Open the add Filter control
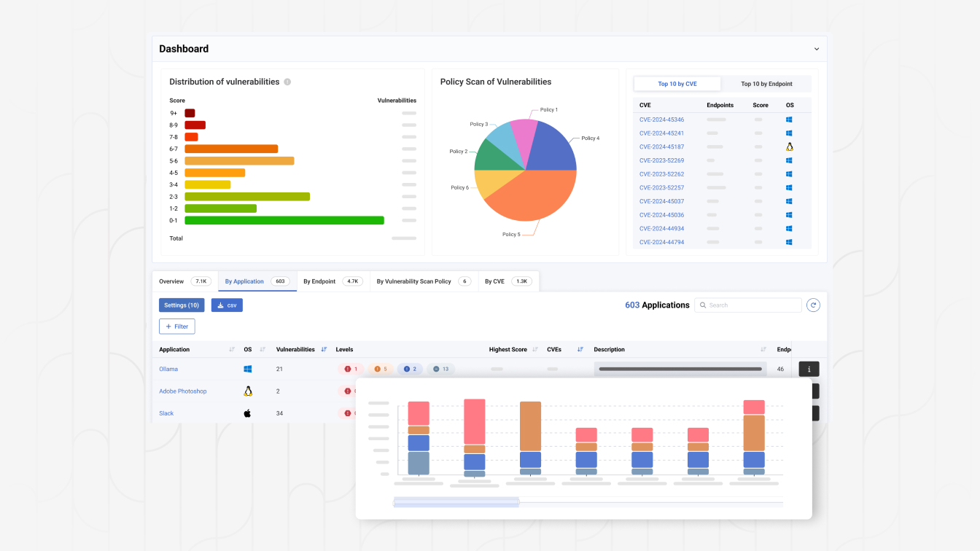This screenshot has width=980, height=551. (x=176, y=327)
